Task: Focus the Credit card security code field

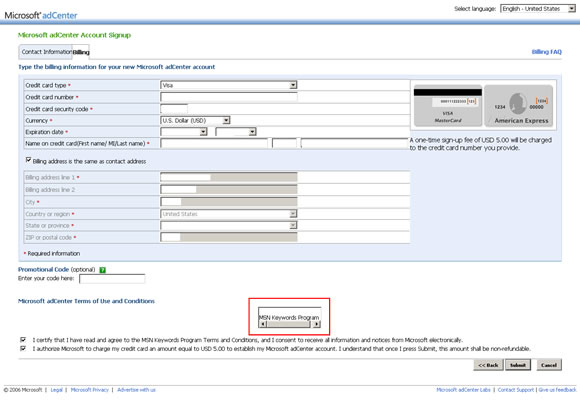Action: click(174, 109)
